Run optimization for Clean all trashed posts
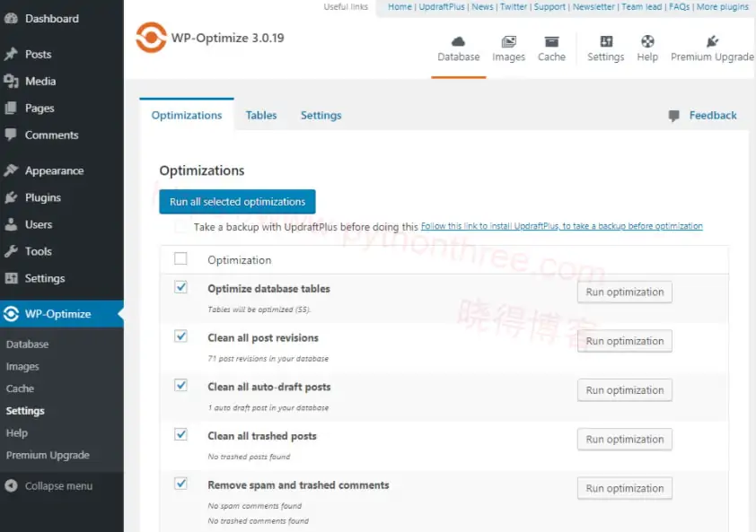 coord(624,440)
